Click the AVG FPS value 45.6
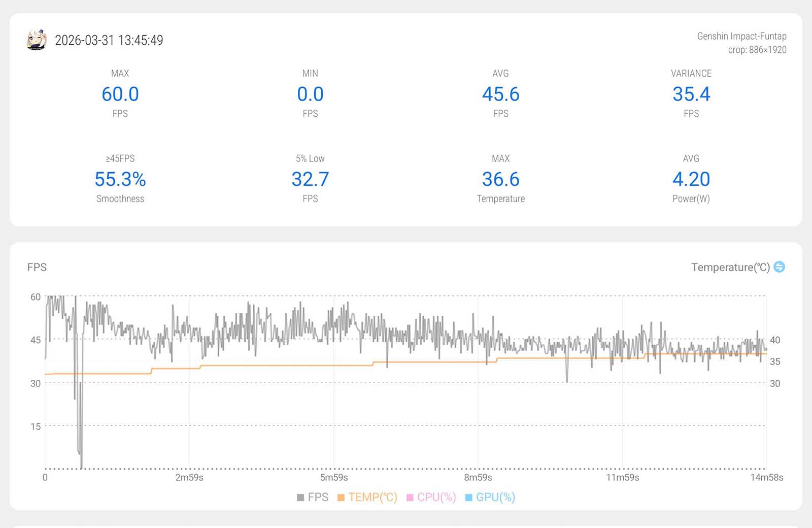 (500, 94)
